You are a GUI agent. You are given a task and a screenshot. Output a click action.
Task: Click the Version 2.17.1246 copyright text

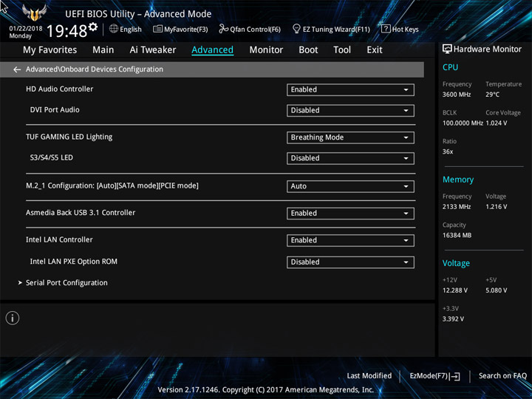point(266,390)
